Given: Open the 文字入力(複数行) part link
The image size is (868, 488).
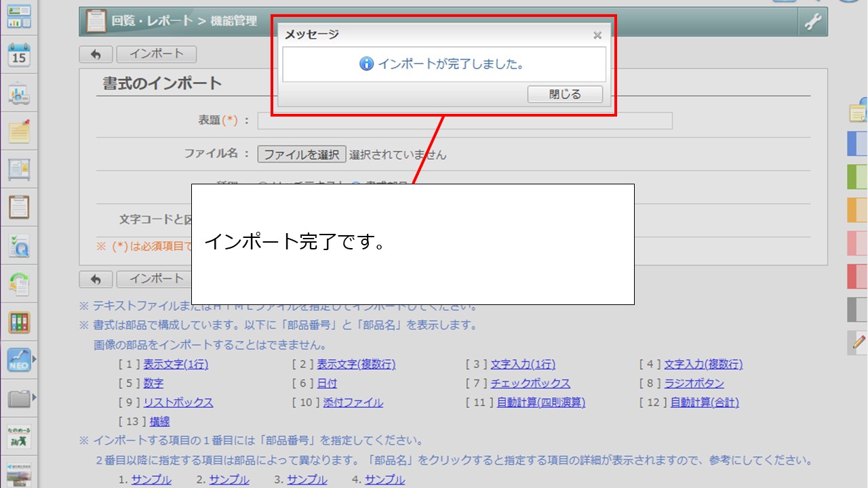Looking at the screenshot, I should pyautogui.click(x=703, y=365).
